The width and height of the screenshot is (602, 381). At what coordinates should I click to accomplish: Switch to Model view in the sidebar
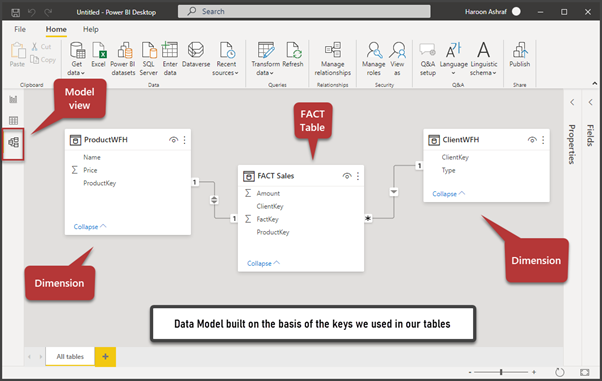(x=13, y=143)
